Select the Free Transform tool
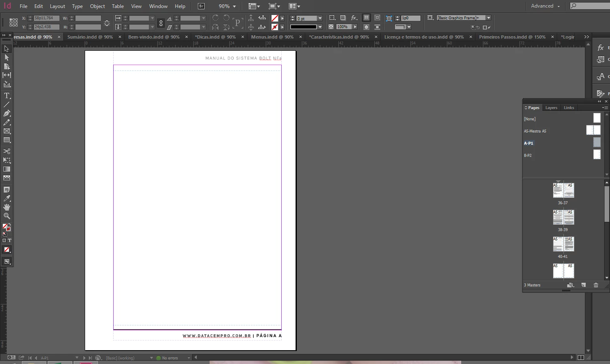 [x=6, y=160]
